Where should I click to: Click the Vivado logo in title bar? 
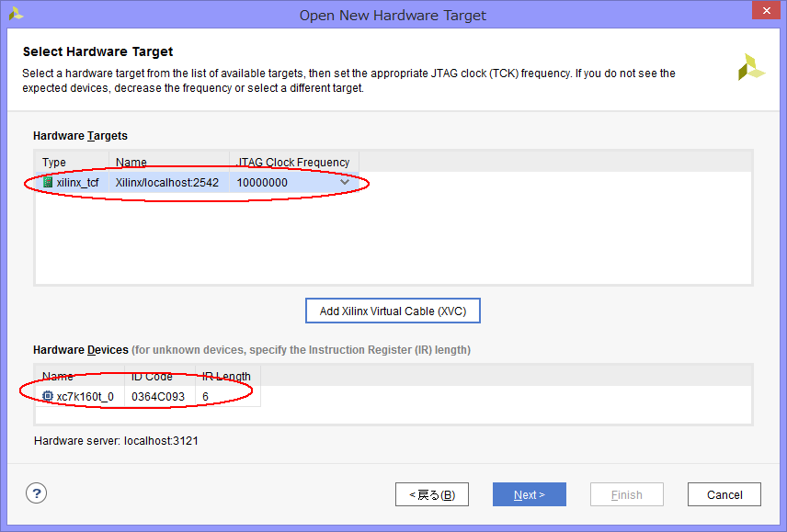pos(16,14)
